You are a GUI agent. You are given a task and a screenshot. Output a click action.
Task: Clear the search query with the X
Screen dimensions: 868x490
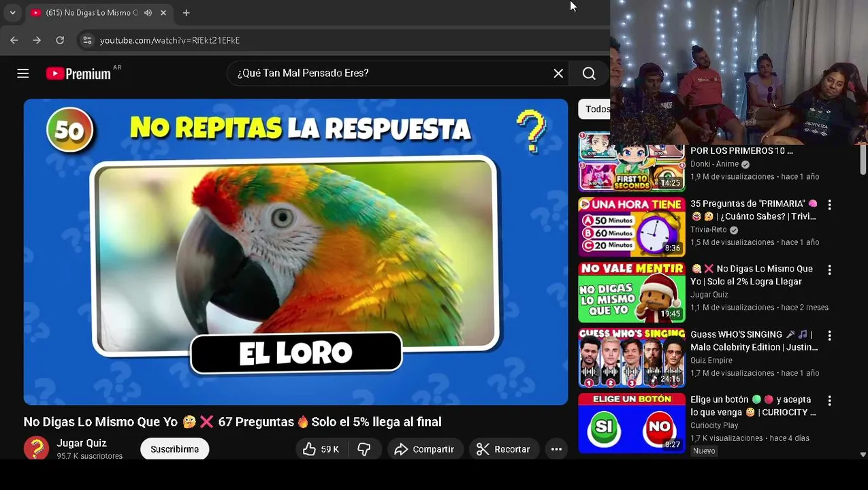pyautogui.click(x=558, y=73)
